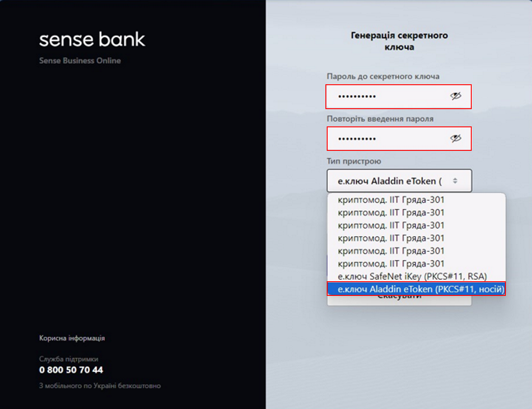Open the 'Корисна інформація' link
Viewport: 532px width, 409px height.
tap(72, 338)
